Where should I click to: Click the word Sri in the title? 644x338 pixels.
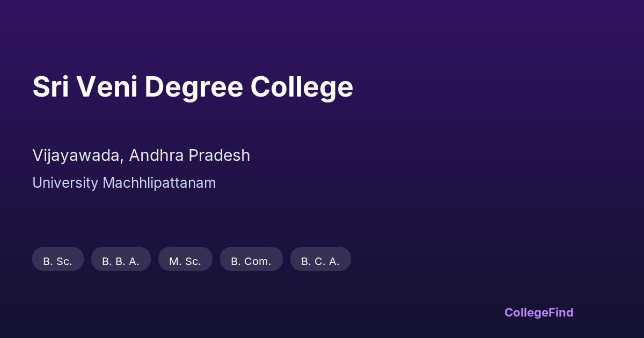[50, 87]
